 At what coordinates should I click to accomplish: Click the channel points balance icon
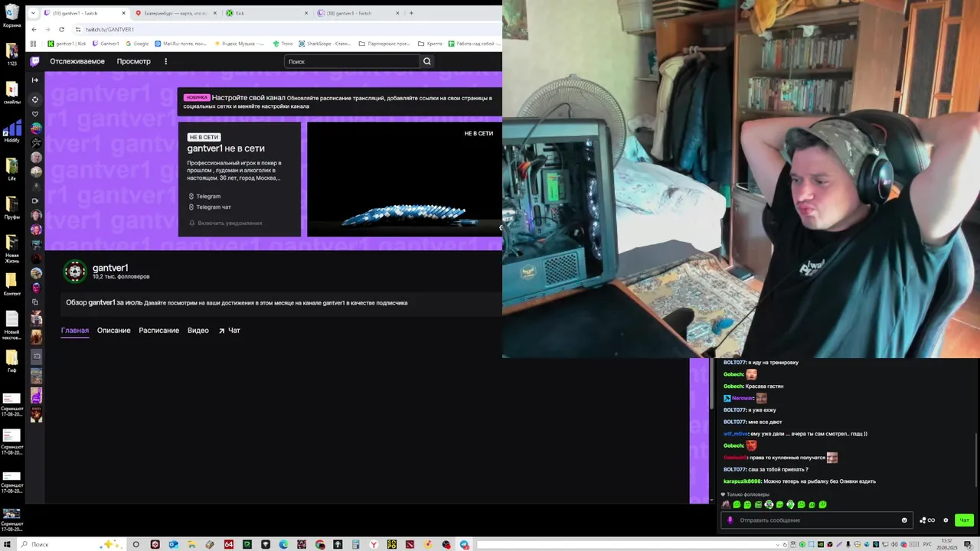tap(927, 520)
